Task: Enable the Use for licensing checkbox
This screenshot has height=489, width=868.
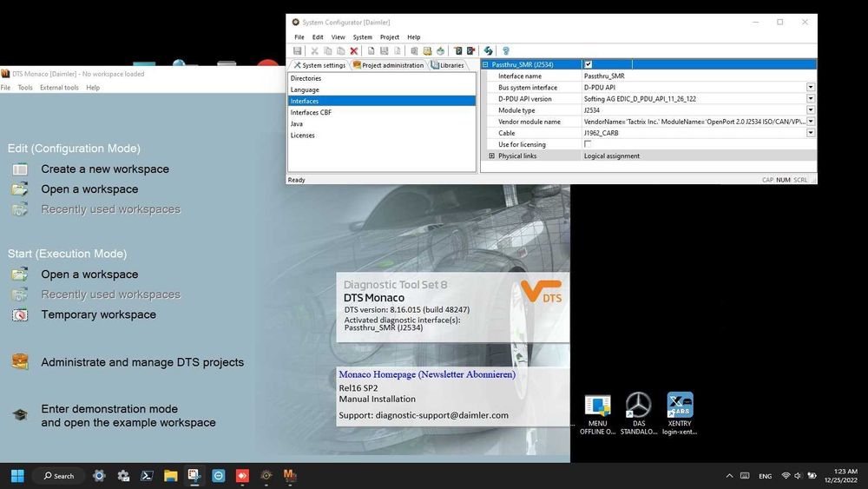Action: pyautogui.click(x=588, y=144)
